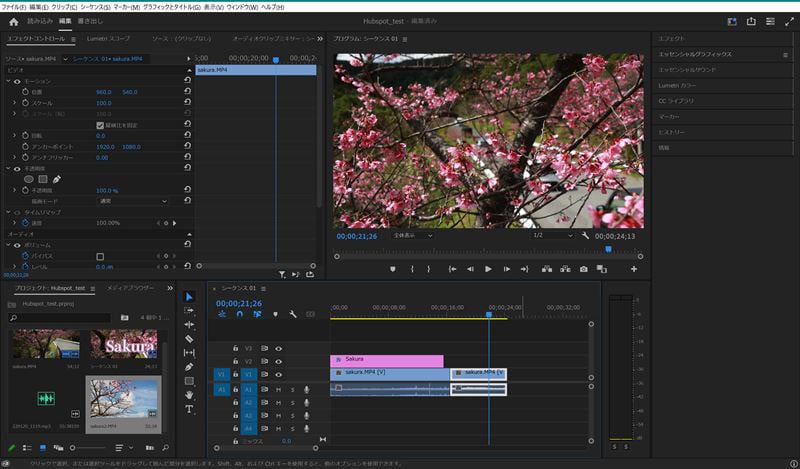Expand the Rotation property
The image size is (800, 469).
click(x=14, y=136)
